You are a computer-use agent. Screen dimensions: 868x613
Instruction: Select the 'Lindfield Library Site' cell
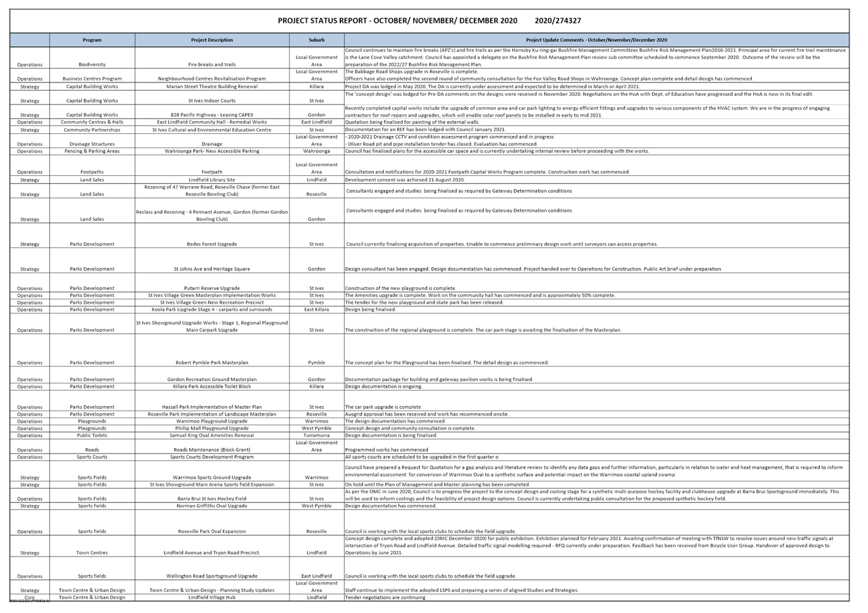pyautogui.click(x=212, y=180)
